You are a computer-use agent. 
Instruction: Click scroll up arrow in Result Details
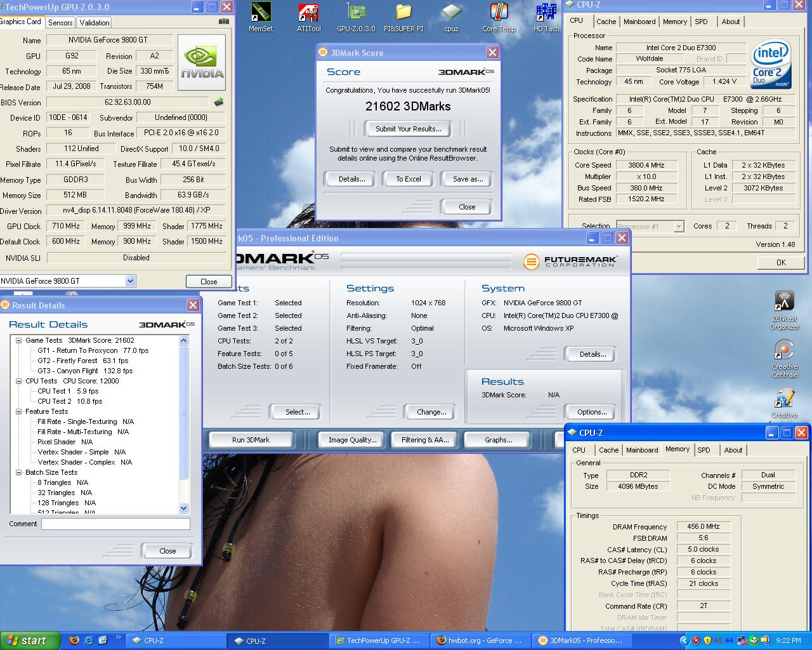click(184, 341)
